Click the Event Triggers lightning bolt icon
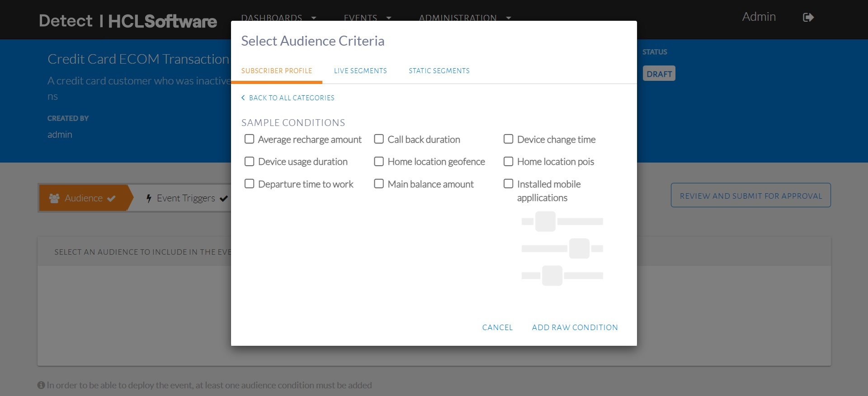868x396 pixels. click(x=149, y=198)
